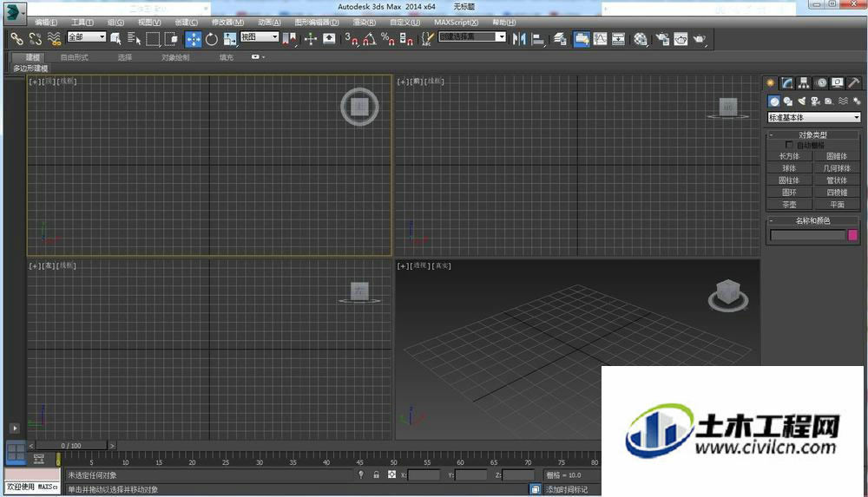Image resolution: width=868 pixels, height=497 pixels.
Task: Toggle the Graphite Ribbon icon
Action: (582, 39)
